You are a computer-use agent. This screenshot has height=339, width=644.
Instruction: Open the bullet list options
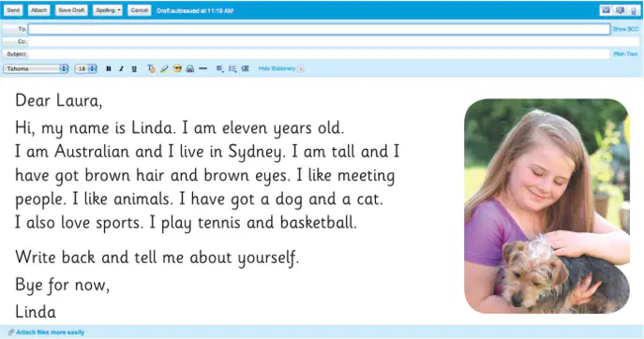pos(232,69)
